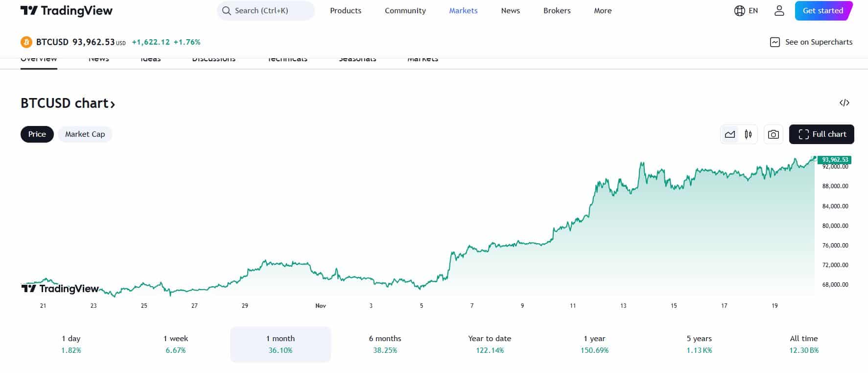Open See on Supercharts link
868x373 pixels.
tap(811, 42)
